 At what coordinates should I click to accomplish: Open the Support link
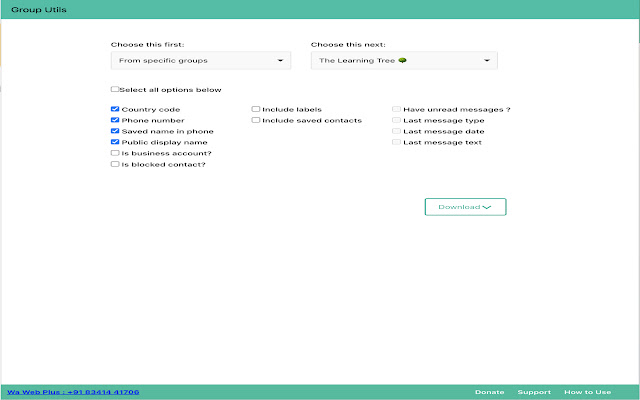pyautogui.click(x=534, y=392)
